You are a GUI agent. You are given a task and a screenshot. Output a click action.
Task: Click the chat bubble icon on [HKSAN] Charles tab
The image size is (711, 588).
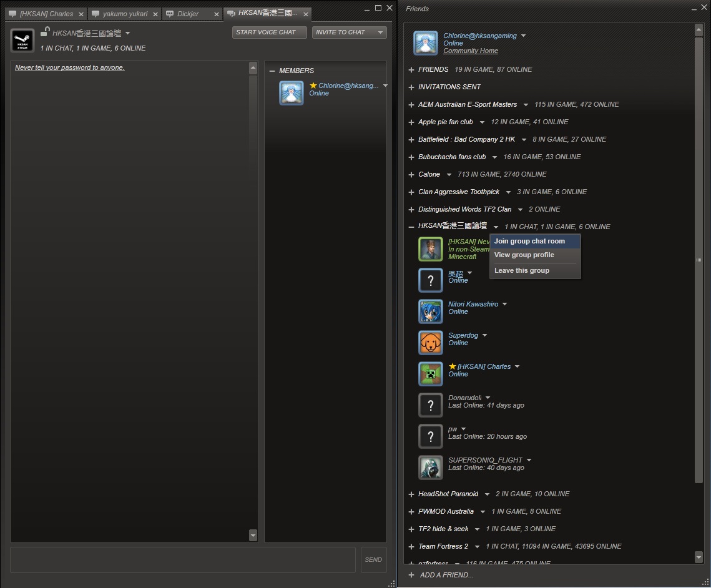pyautogui.click(x=12, y=14)
